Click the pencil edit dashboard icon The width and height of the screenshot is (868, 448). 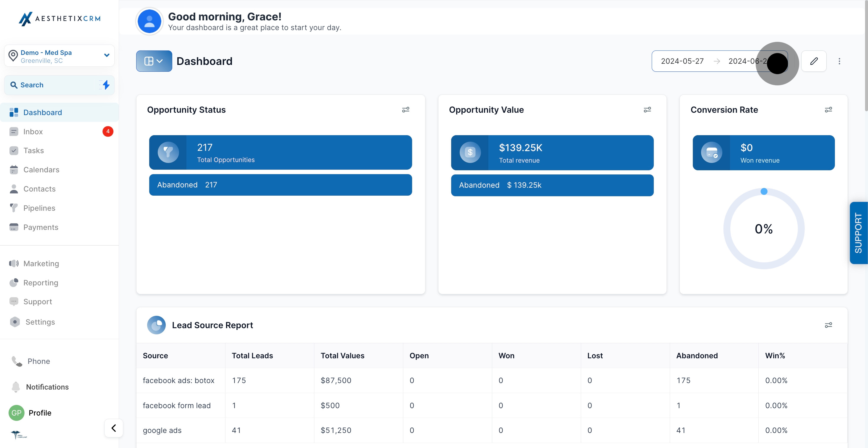[x=813, y=61]
